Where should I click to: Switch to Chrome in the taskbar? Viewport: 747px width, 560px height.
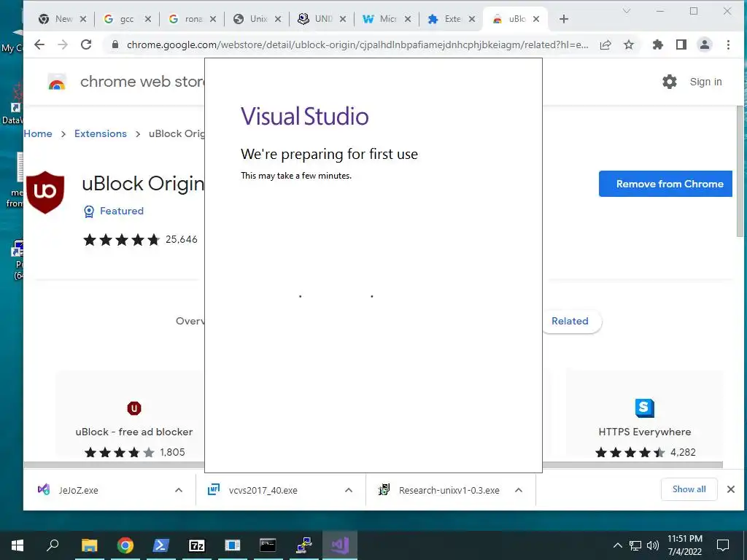[125, 545]
